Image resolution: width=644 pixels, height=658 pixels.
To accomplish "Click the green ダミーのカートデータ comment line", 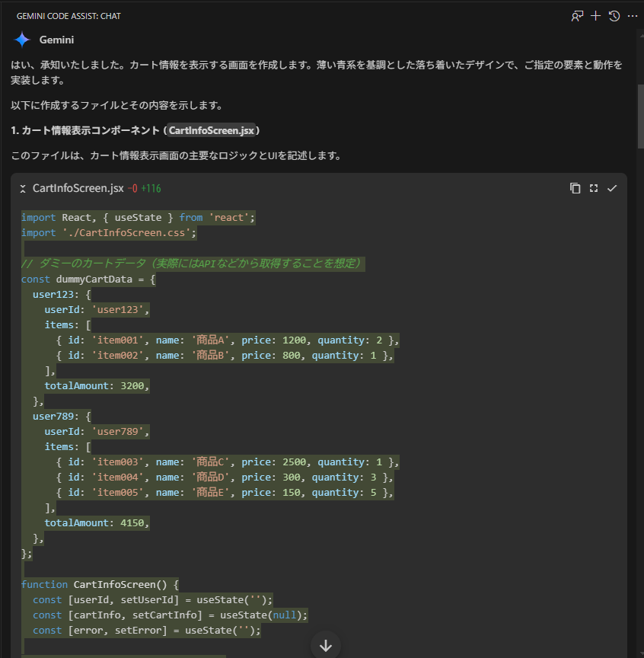I will click(x=193, y=264).
